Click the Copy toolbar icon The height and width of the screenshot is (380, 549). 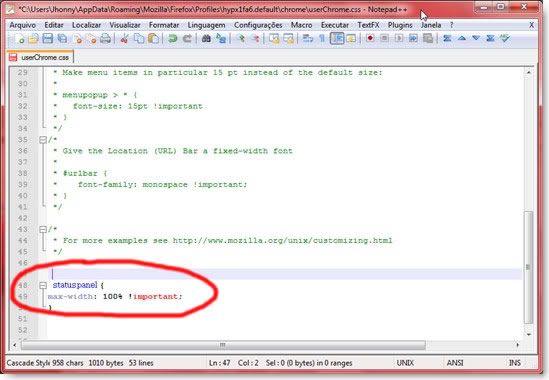pyautogui.click(x=139, y=39)
